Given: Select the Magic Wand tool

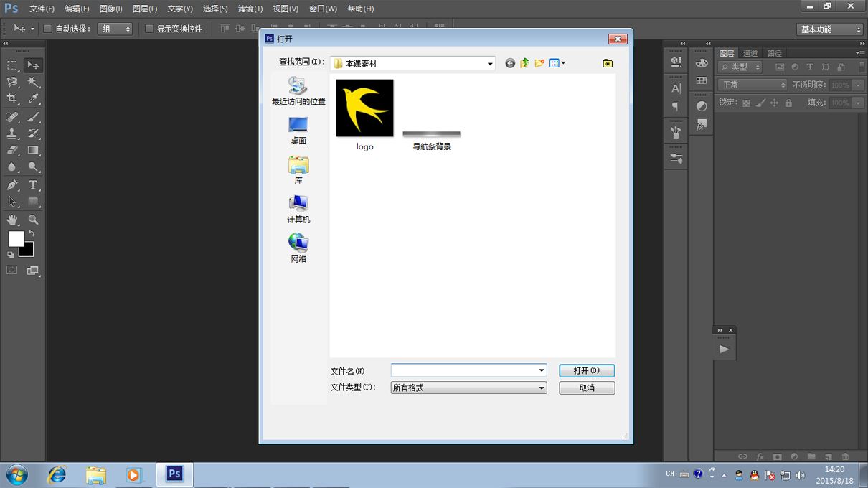Looking at the screenshot, I should pyautogui.click(x=33, y=83).
